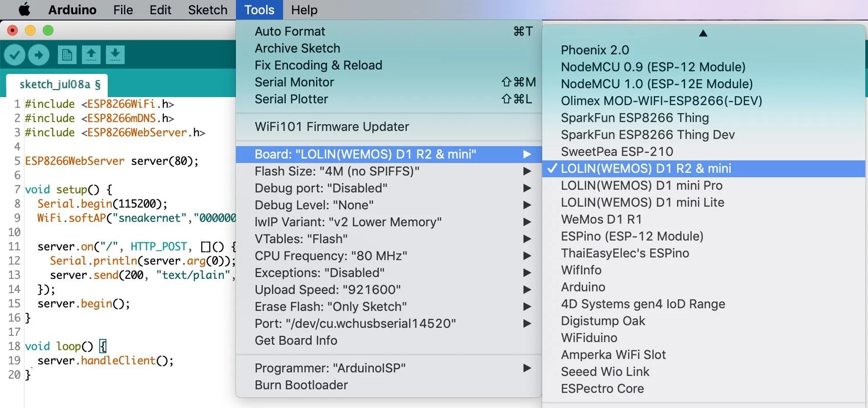Select ThaiEasyElec's ESPino board
This screenshot has width=868, height=408.
tap(704, 253)
